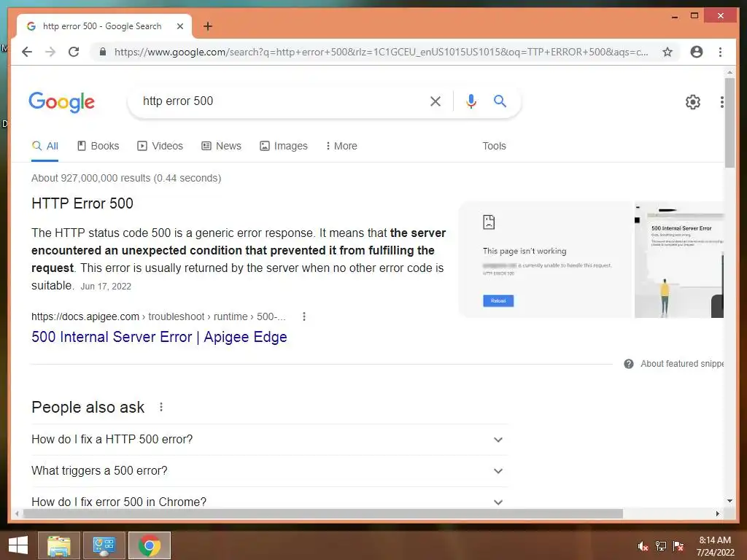747x560 pixels.
Task: Switch to the Books tab
Action: (98, 146)
